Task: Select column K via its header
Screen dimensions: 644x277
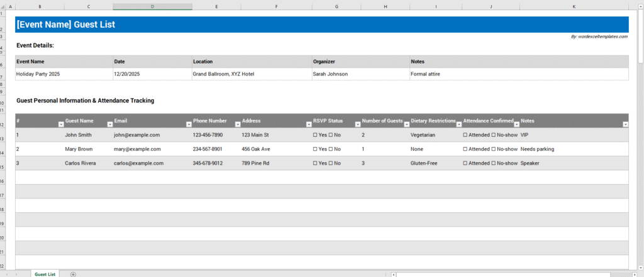Action: [574, 6]
